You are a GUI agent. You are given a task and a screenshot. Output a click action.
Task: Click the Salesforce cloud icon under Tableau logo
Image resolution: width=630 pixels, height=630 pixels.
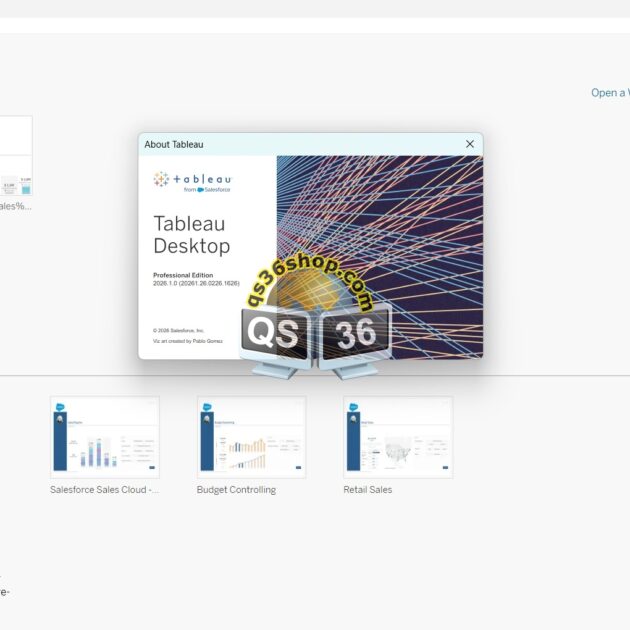coord(200,189)
